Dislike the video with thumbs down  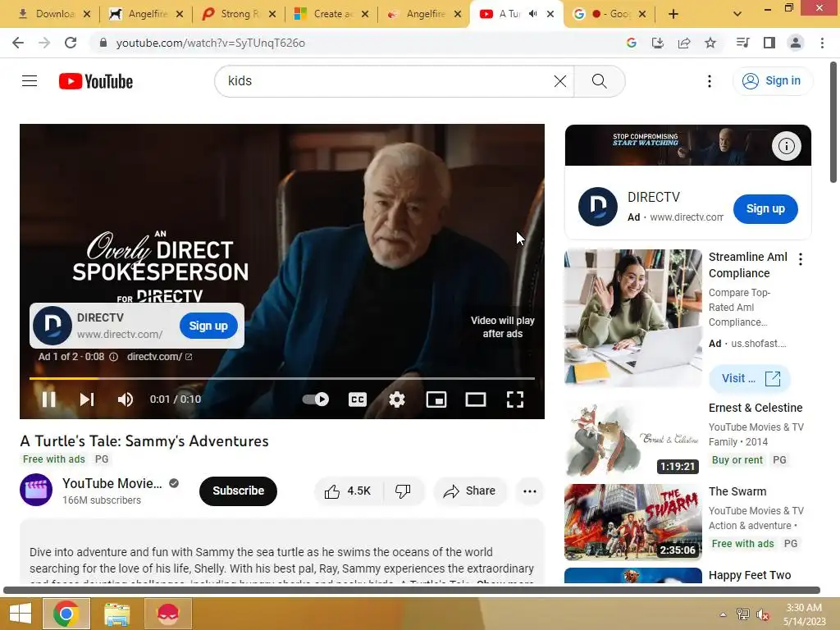click(403, 491)
